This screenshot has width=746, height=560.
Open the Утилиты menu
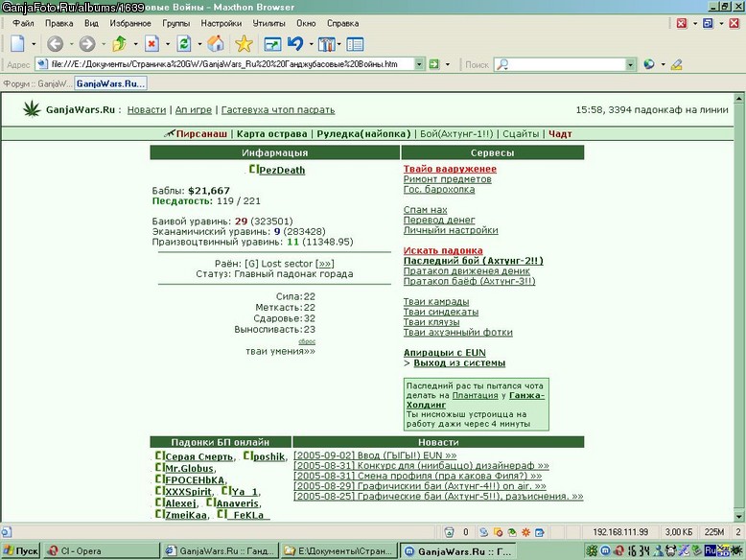[268, 23]
